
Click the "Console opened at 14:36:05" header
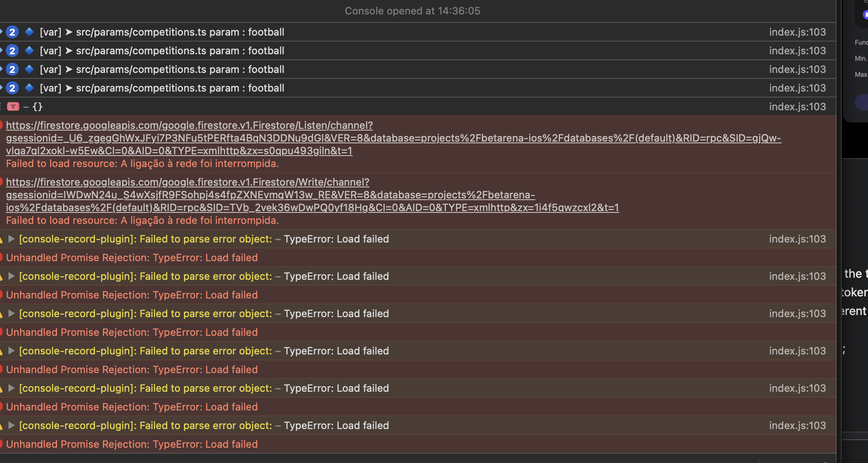(413, 11)
